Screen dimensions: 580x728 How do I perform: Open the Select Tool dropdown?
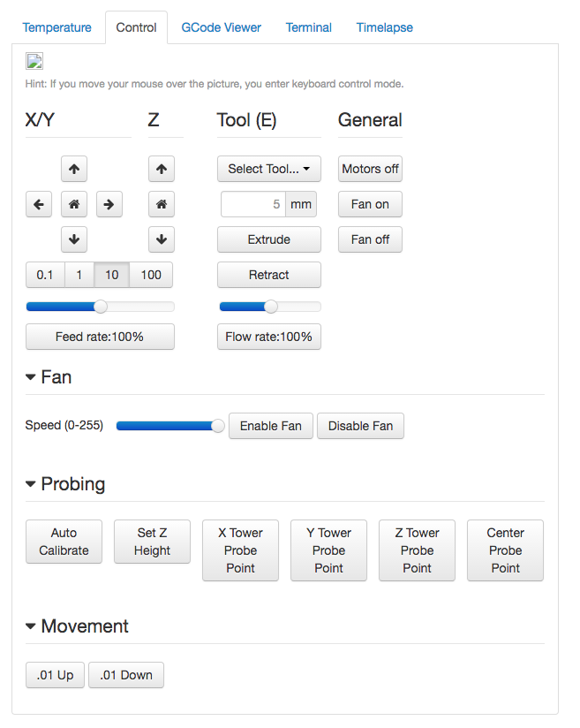click(268, 169)
